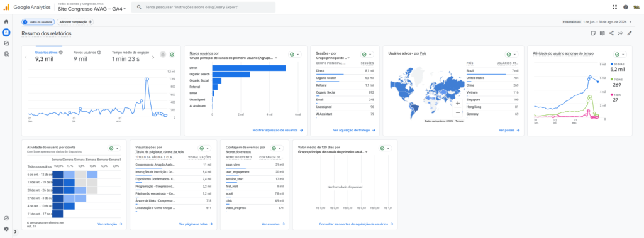Click the page_view event row
The width and height of the screenshot is (644, 238).
coord(255,165)
